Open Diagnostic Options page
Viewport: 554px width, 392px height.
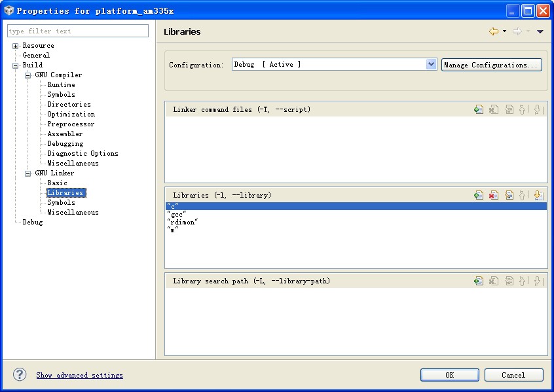click(x=83, y=154)
